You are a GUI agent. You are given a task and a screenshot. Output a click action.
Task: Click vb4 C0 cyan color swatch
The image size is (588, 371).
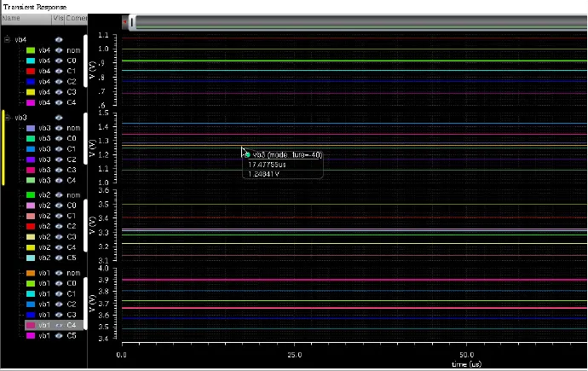click(31, 61)
